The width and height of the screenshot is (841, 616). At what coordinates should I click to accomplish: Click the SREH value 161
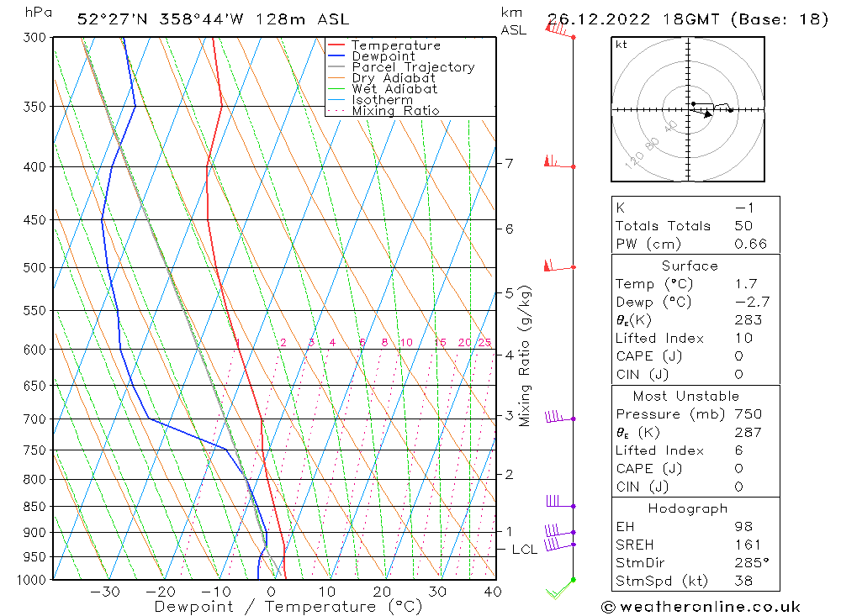[x=748, y=545]
